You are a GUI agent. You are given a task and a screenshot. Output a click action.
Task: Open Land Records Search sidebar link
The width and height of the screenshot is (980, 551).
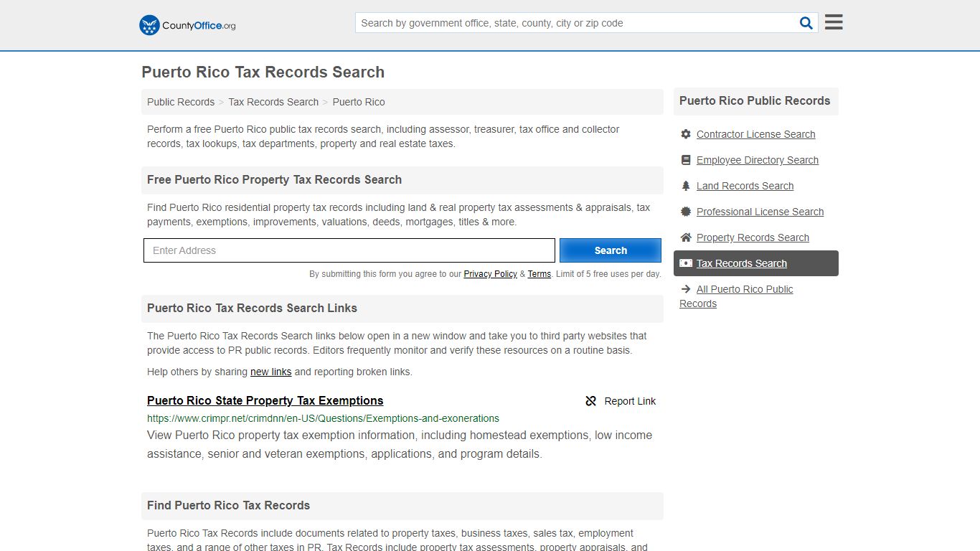(745, 186)
